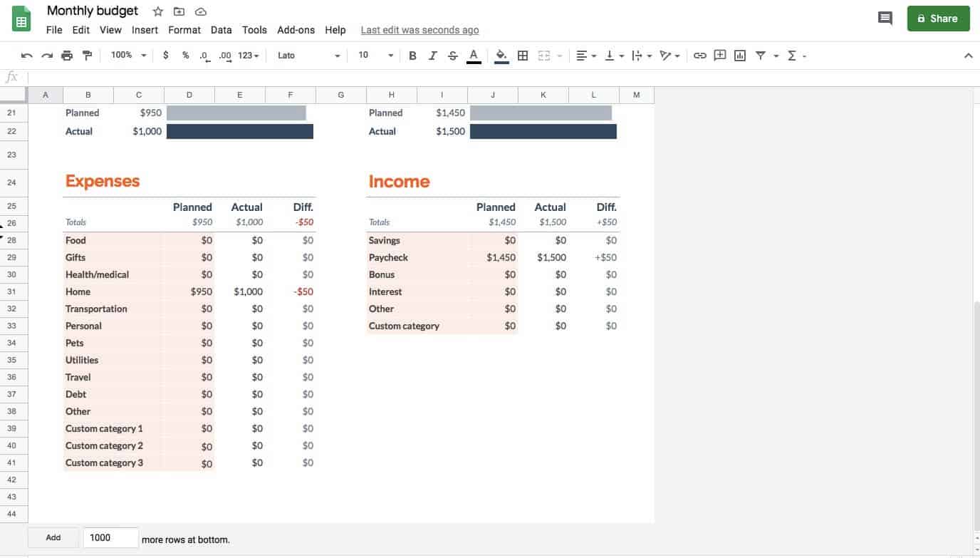Open the Add-ons menu

(296, 30)
